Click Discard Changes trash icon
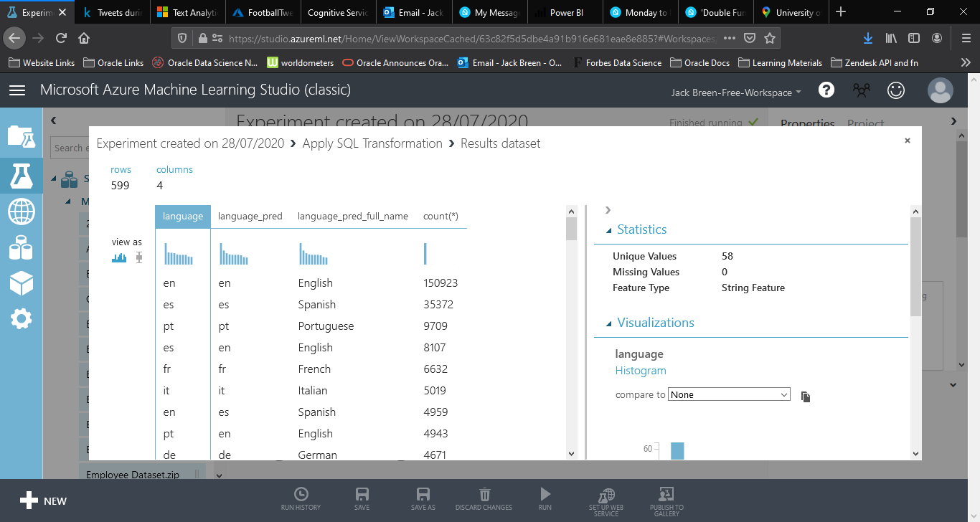This screenshot has height=522, width=980. point(484,499)
